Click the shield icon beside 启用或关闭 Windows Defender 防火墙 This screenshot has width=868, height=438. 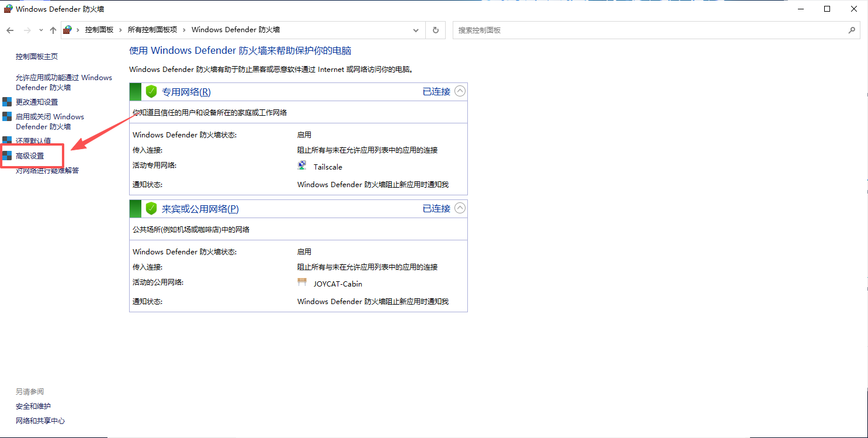point(7,116)
